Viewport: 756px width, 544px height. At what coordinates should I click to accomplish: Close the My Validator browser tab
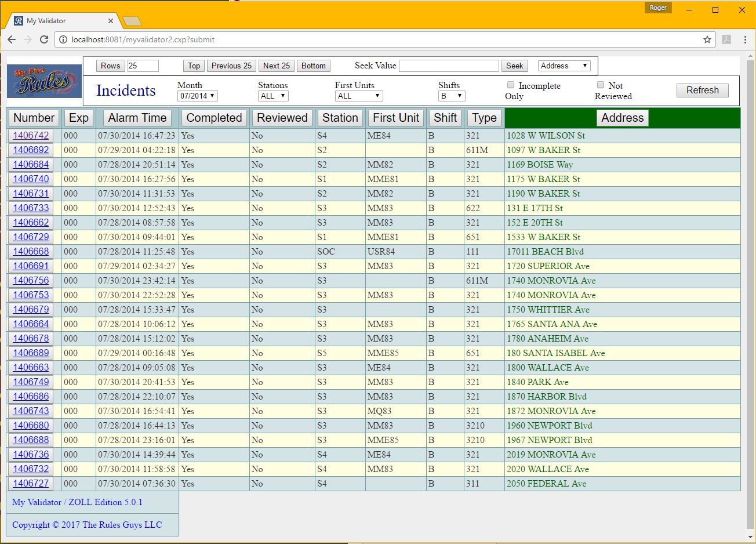coord(111,21)
